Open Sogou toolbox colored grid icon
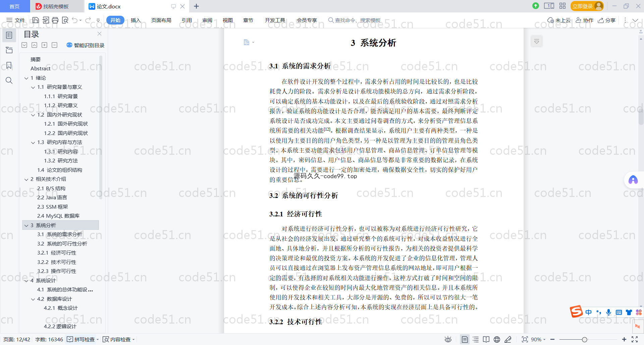Screen dimensions: 644x345 (x=639, y=312)
